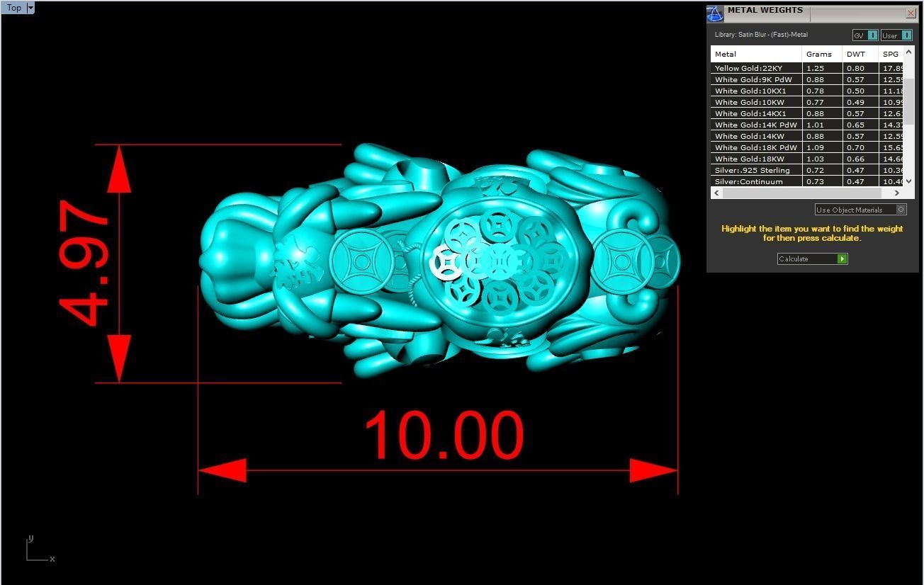Toggle the User switch
Image resolution: width=924 pixels, height=585 pixels.
(896, 35)
